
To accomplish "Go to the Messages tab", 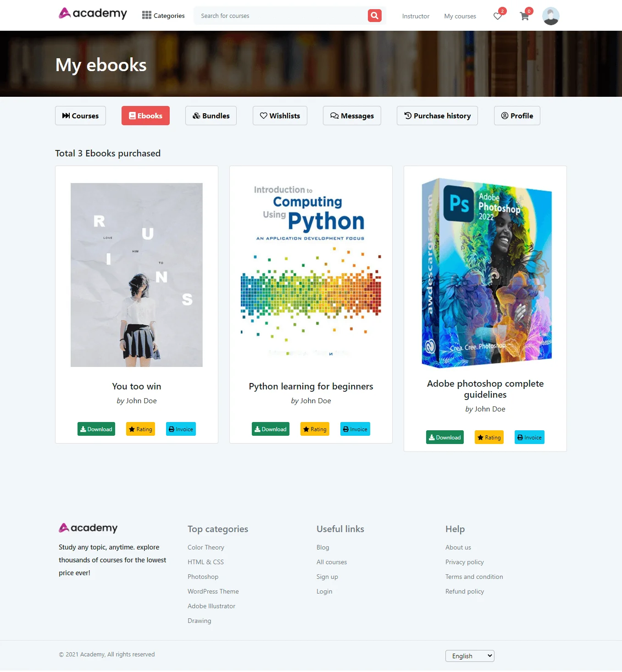I will point(352,116).
